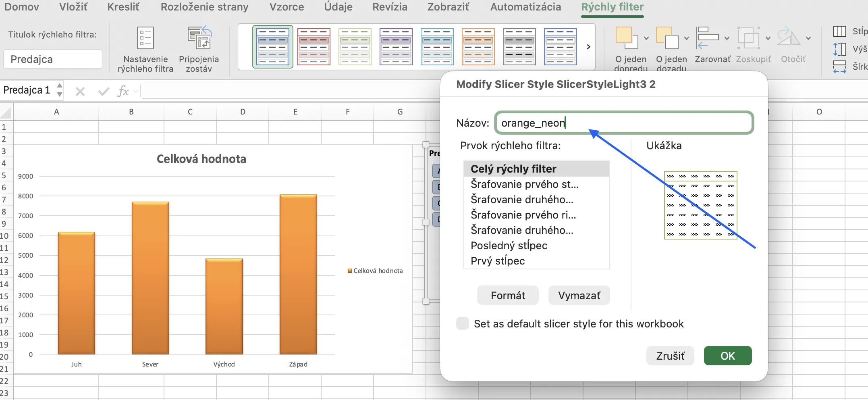Select the blue slicer style thumbnail
Screen dimensions: 868x400
click(x=273, y=47)
